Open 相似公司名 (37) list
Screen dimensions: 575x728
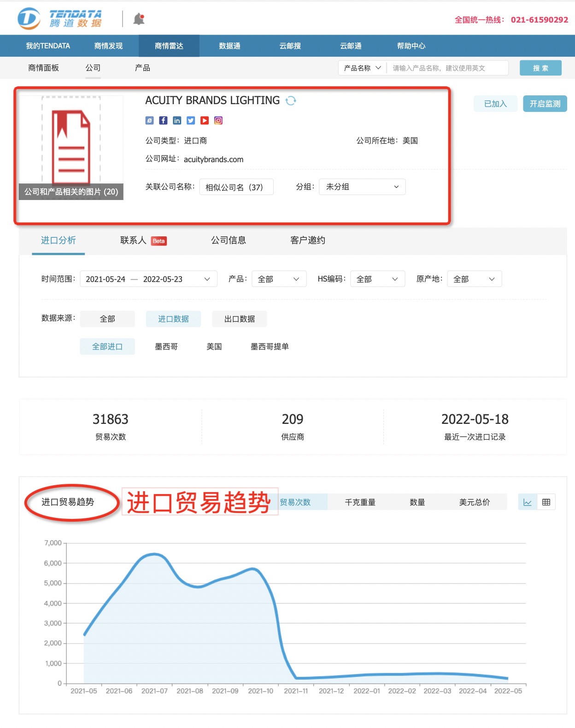tap(236, 187)
